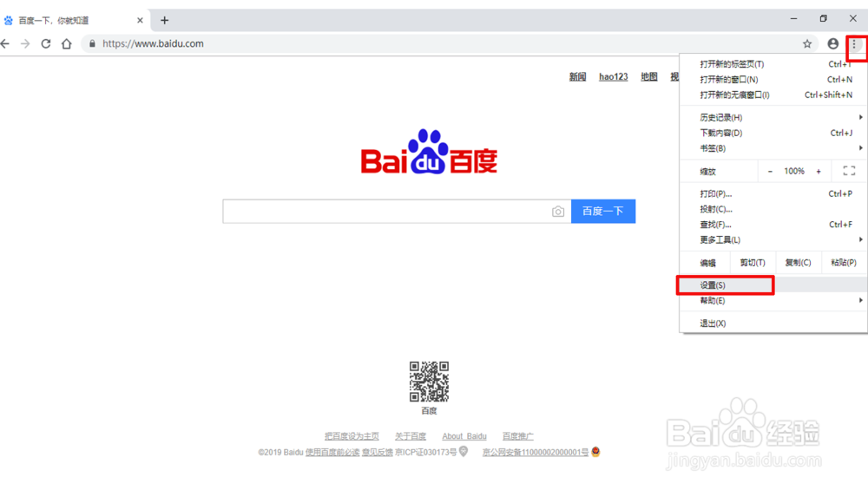Viewport: 868px width, 490px height.
Task: Open the 意见反馈 footer link
Action: tap(377, 453)
